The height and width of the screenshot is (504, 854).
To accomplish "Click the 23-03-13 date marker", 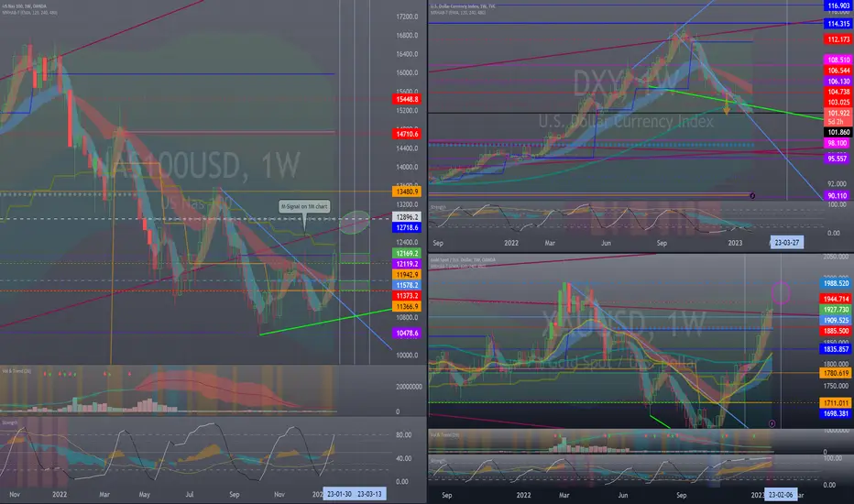I will pyautogui.click(x=369, y=494).
